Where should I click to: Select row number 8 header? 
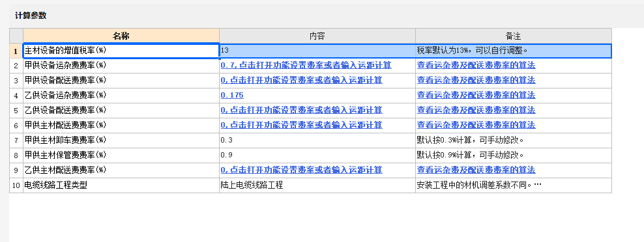(x=16, y=155)
